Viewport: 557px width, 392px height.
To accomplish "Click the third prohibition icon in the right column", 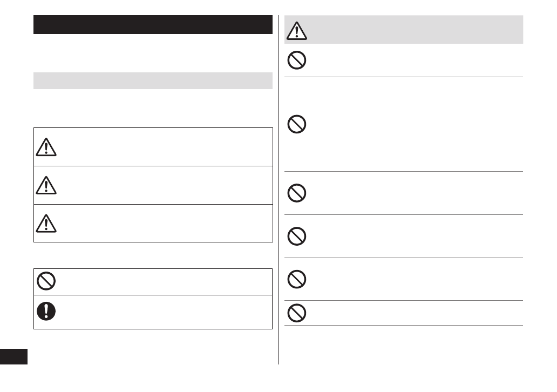I will (x=296, y=193).
